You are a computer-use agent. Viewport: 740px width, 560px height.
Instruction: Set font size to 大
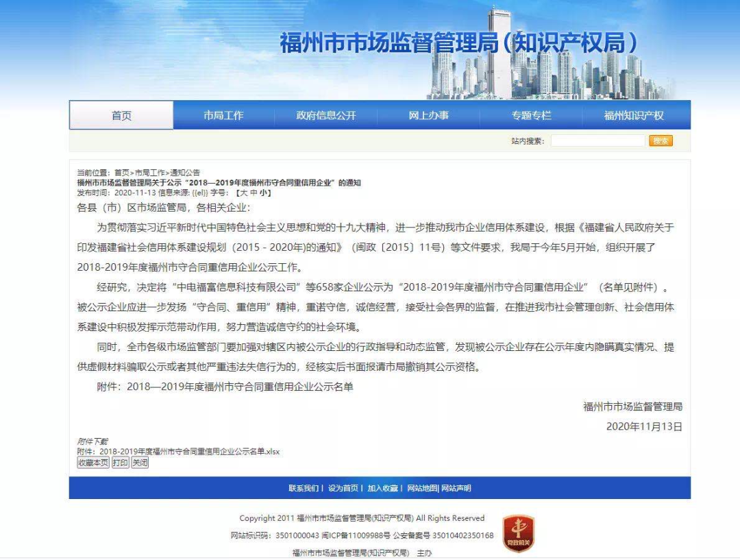click(241, 193)
